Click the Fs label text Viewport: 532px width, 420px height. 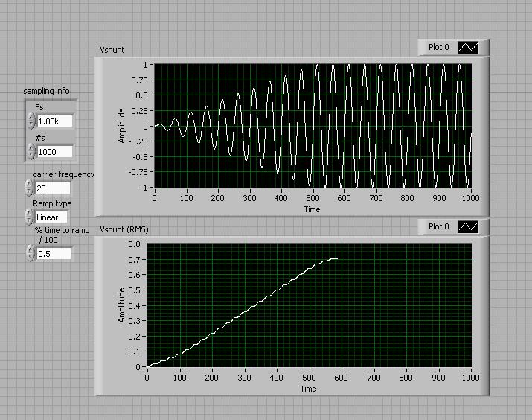click(39, 107)
